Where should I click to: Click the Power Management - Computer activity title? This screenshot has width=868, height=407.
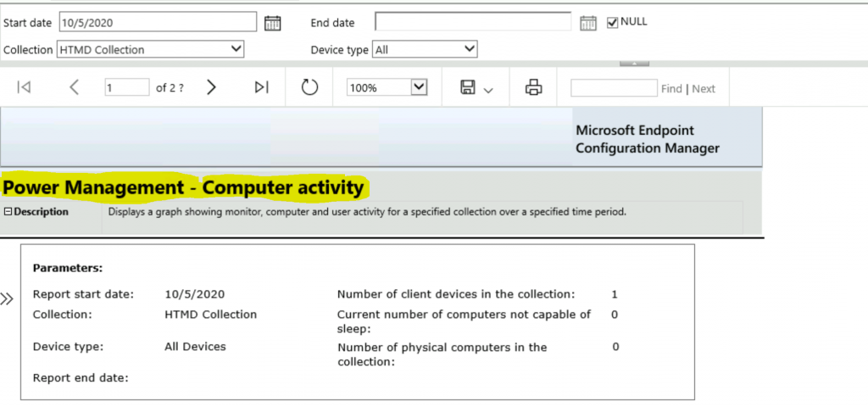(x=183, y=187)
